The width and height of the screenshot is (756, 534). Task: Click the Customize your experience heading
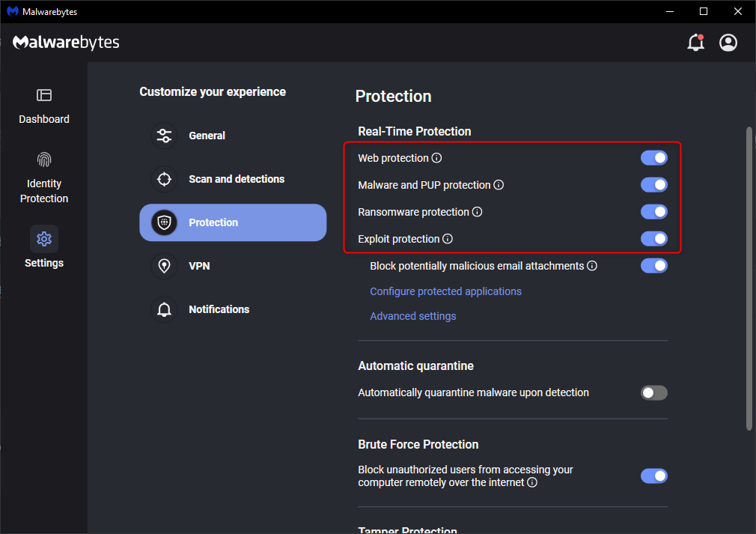[x=213, y=91]
